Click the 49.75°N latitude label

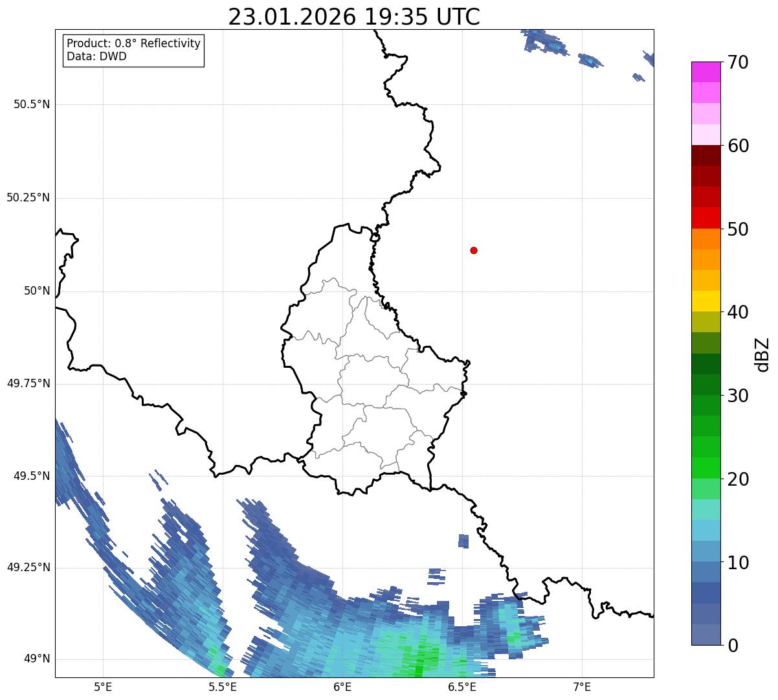coord(28,383)
